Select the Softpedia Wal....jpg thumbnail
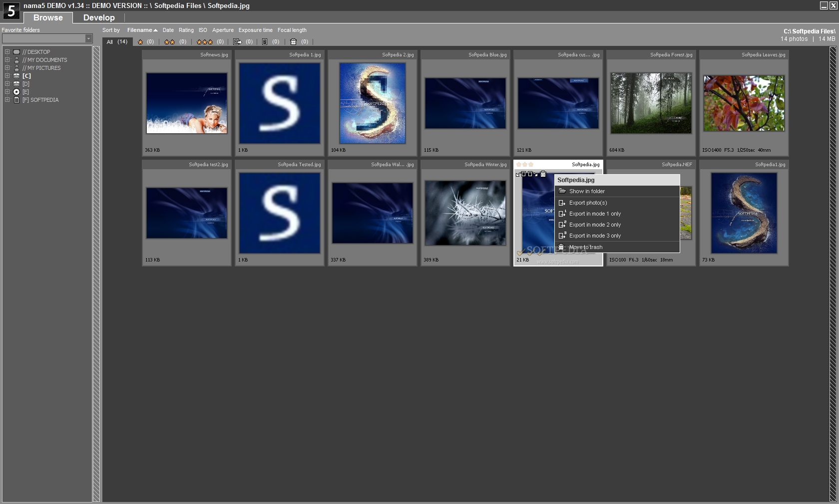The image size is (839, 504). click(x=373, y=213)
